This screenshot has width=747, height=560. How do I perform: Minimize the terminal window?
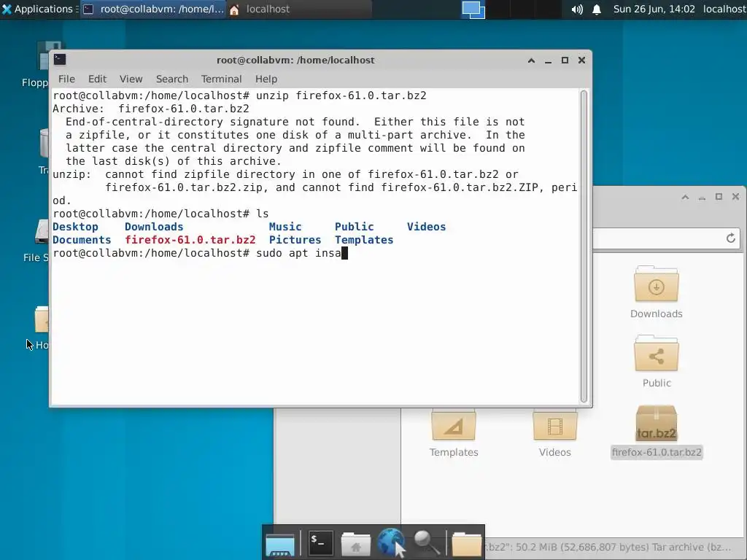[548, 61]
